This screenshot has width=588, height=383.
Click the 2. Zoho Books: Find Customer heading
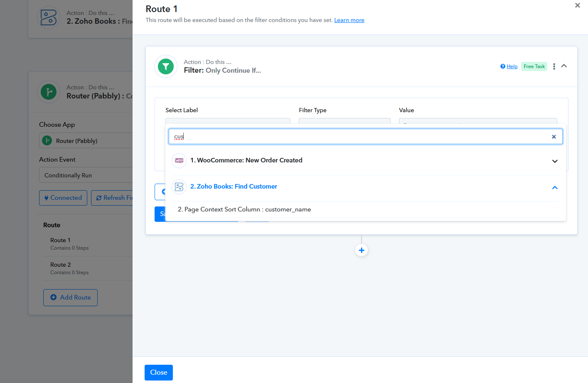point(234,187)
